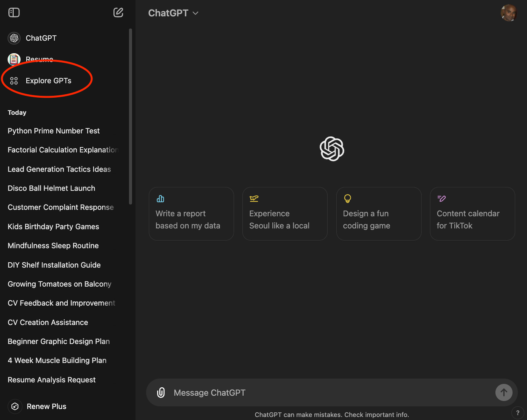The width and height of the screenshot is (527, 420).
Task: Open the 'Growing Tomatoes on Balcony' chat
Action: coord(60,284)
